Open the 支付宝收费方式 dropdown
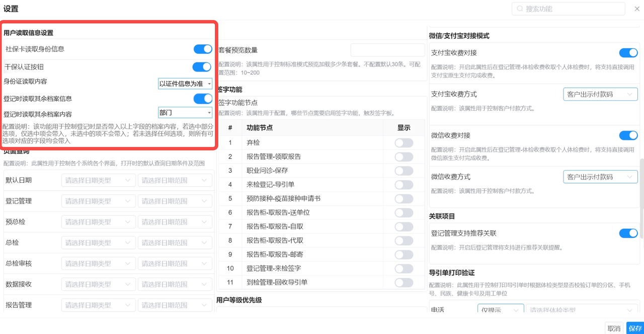644x334 pixels. pyautogui.click(x=600, y=94)
